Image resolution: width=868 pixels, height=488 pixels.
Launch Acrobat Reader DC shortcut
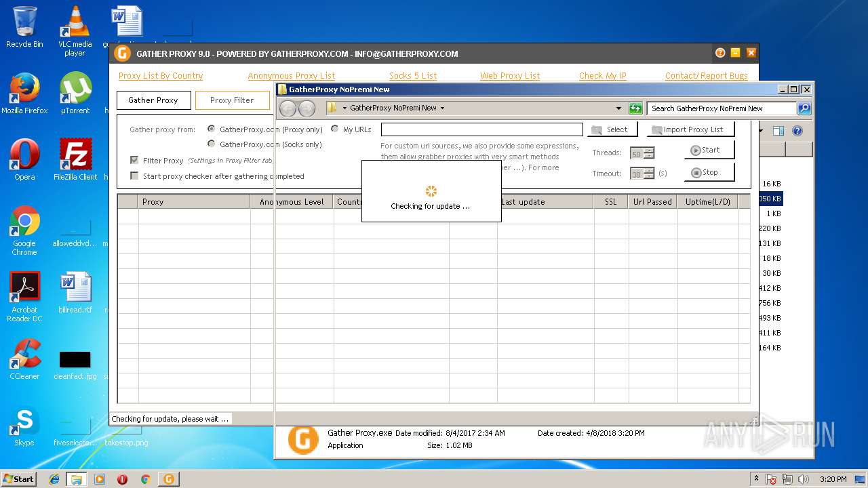24,297
